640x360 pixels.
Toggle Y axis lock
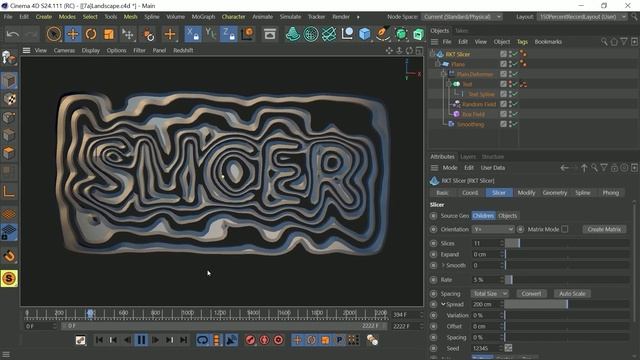click(x=210, y=34)
